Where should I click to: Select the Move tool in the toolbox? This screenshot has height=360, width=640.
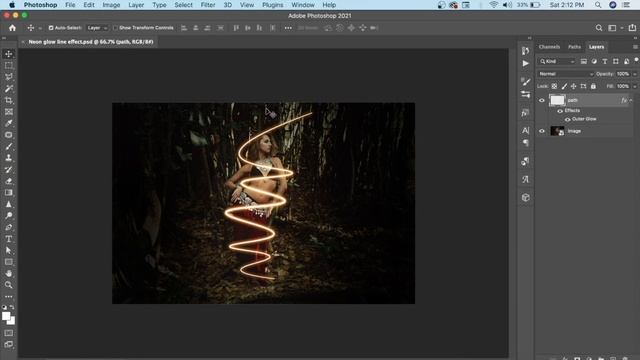[9, 54]
